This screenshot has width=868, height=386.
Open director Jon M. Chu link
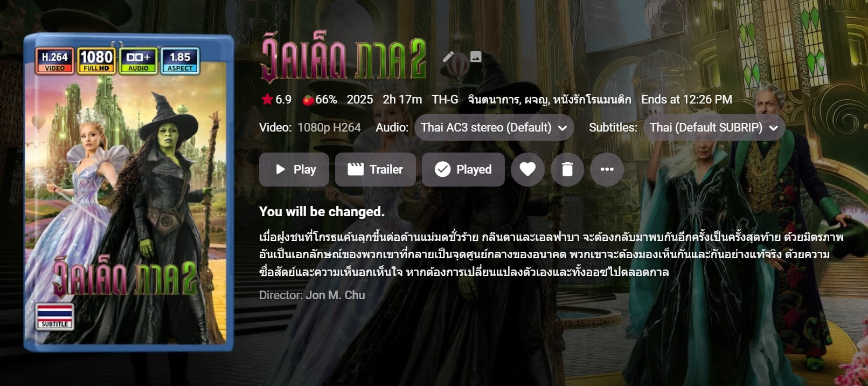[335, 295]
